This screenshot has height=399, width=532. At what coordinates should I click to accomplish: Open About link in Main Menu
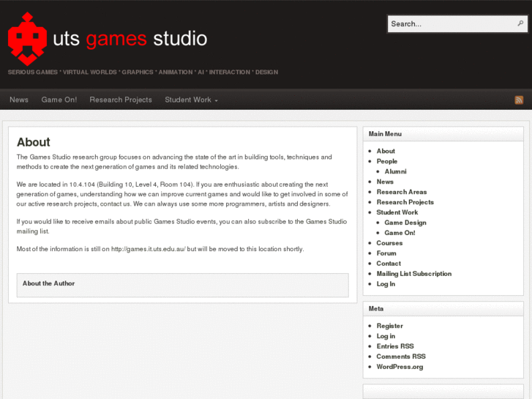[386, 151]
